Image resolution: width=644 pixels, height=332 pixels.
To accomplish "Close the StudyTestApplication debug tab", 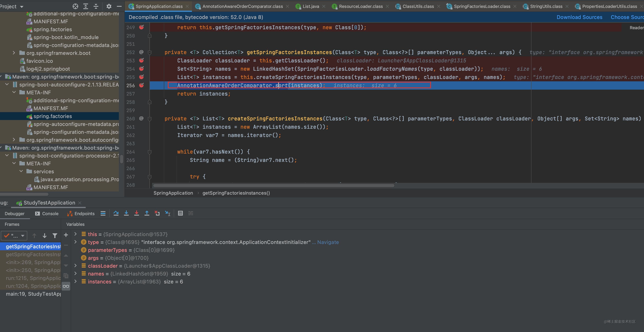I will [x=80, y=203].
